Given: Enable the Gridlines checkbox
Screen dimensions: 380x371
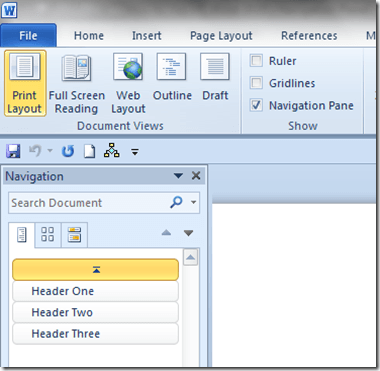Looking at the screenshot, I should pos(256,83).
